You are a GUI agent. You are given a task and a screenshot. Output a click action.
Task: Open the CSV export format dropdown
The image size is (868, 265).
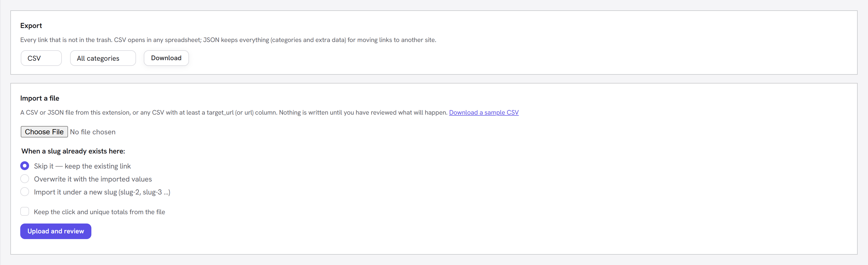pos(41,58)
